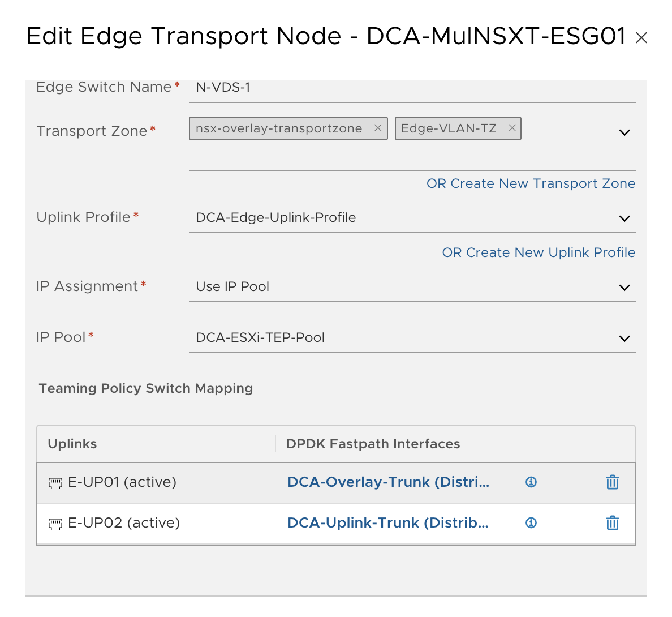Click info icon for DCA-Uplink-Trunk interface
This screenshot has width=672, height=617.
pyautogui.click(x=531, y=523)
